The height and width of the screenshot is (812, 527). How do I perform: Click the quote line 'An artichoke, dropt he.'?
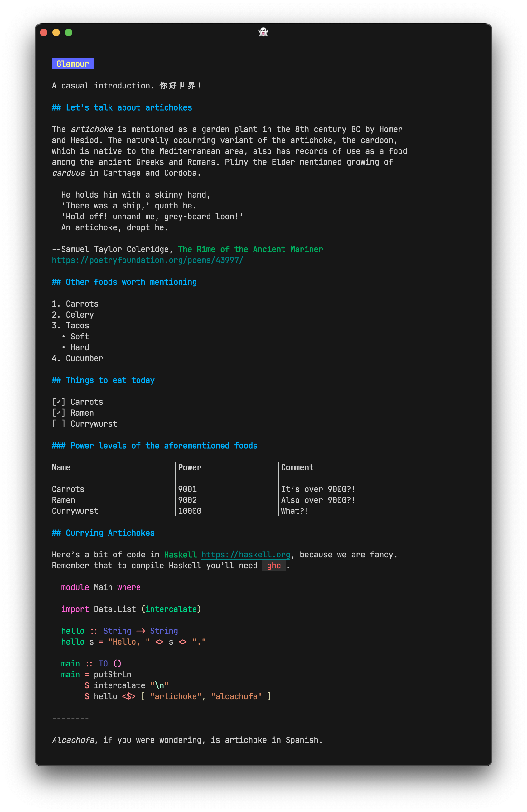(x=115, y=227)
